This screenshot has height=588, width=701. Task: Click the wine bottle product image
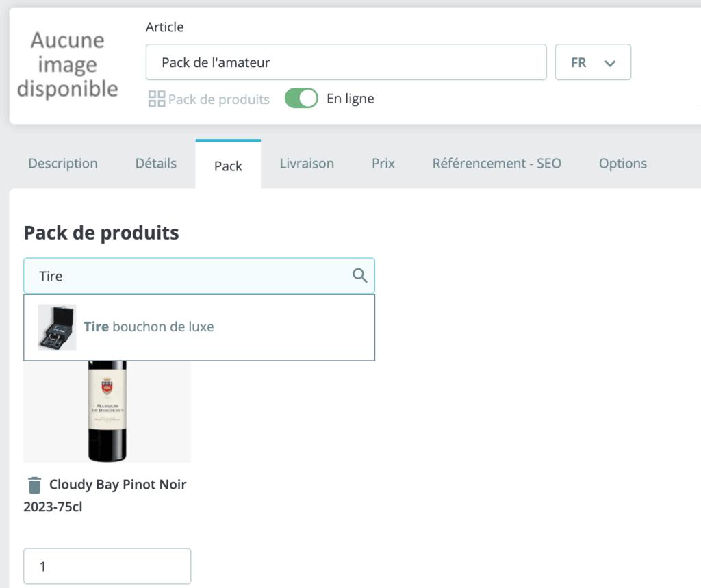(107, 411)
